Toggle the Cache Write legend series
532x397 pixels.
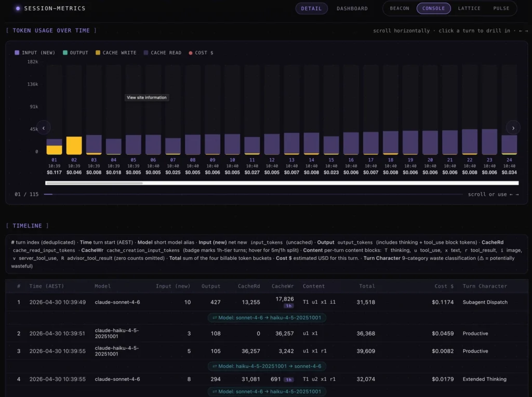point(116,52)
